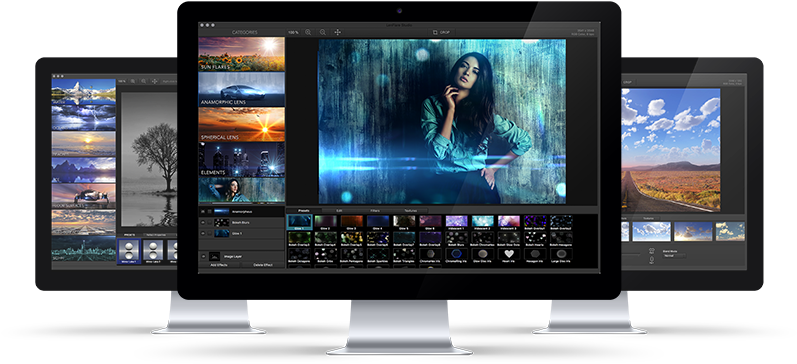
Task: Select the Large Disc Vis preset
Action: [561, 255]
